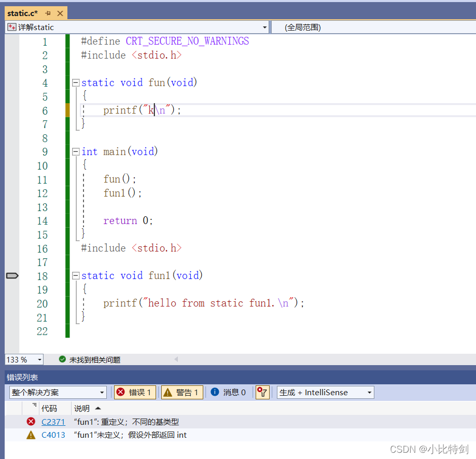The image size is (476, 459).
Task: Click the hello from static fun1 string
Action: click(x=211, y=303)
